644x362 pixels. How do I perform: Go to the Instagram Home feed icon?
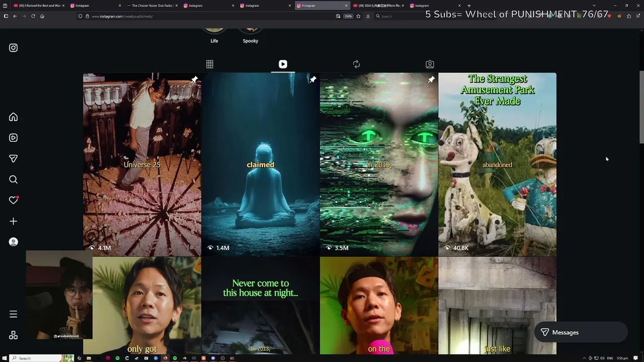pos(14,117)
